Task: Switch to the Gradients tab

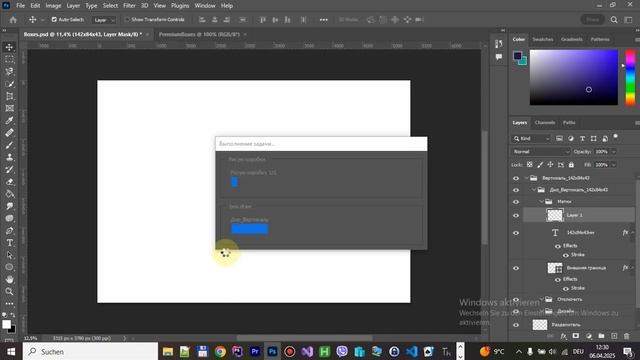Action: pyautogui.click(x=571, y=39)
